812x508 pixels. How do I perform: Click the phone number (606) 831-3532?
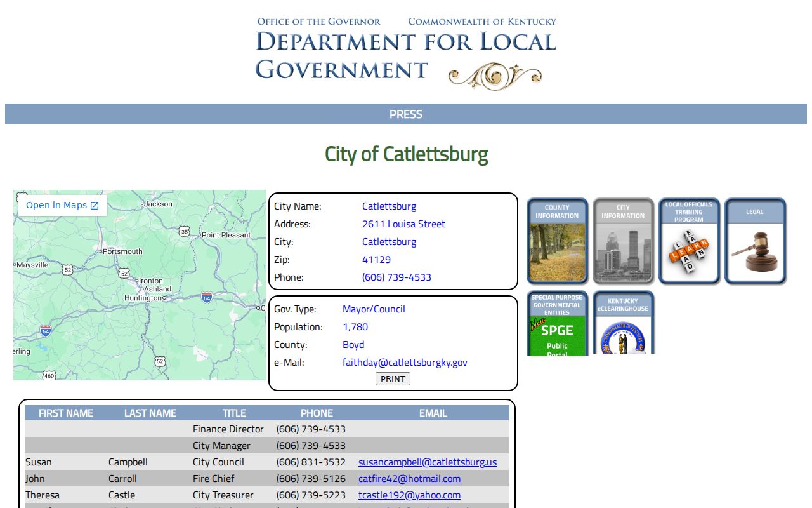point(311,462)
